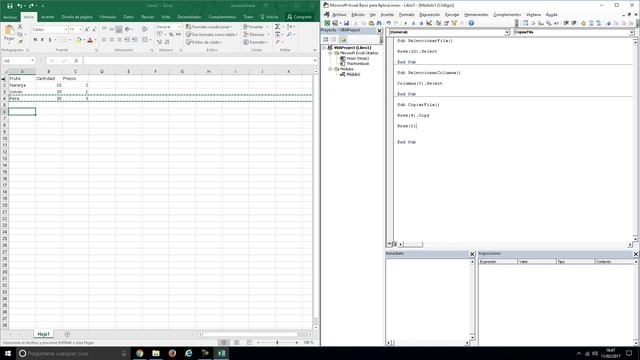Switch to Excel's Insertar ribbon tab
640x360 pixels.
tap(47, 17)
